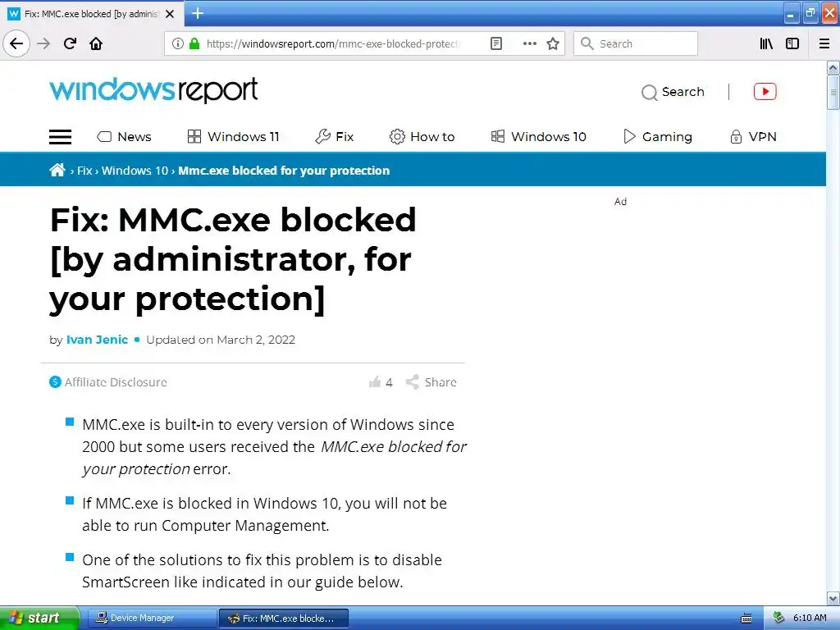Click the Updated on March 2, 2022 text
This screenshot has width=840, height=630.
[221, 340]
